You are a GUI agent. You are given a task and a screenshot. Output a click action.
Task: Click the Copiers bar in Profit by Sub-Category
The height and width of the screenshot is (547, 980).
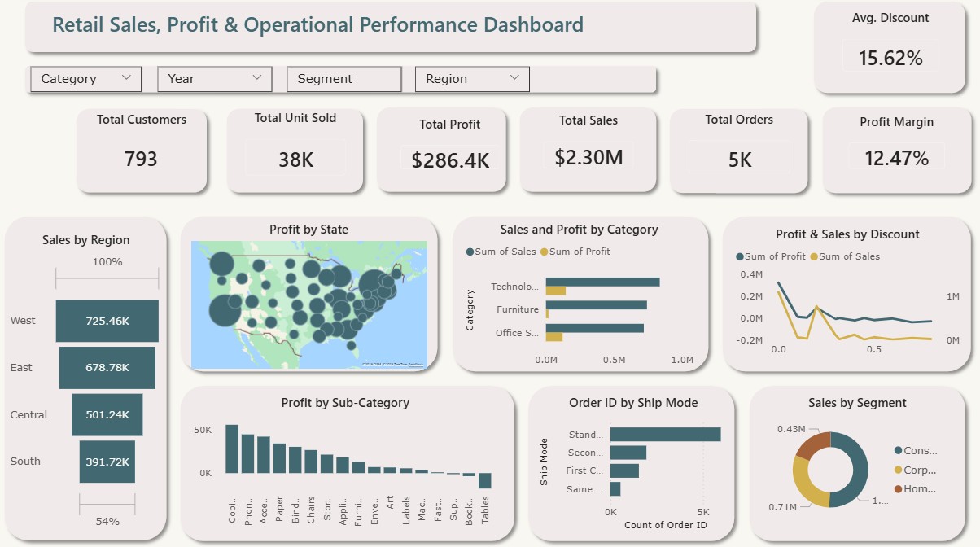[x=232, y=449]
